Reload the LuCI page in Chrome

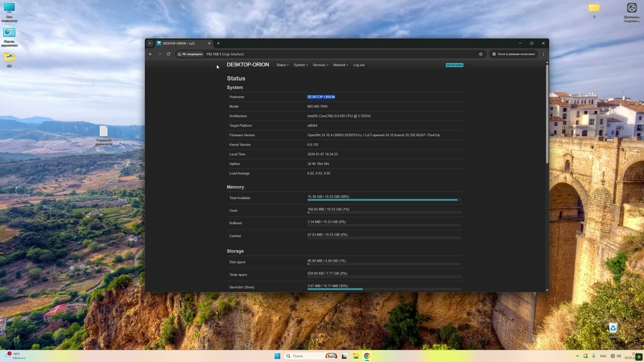click(x=169, y=54)
